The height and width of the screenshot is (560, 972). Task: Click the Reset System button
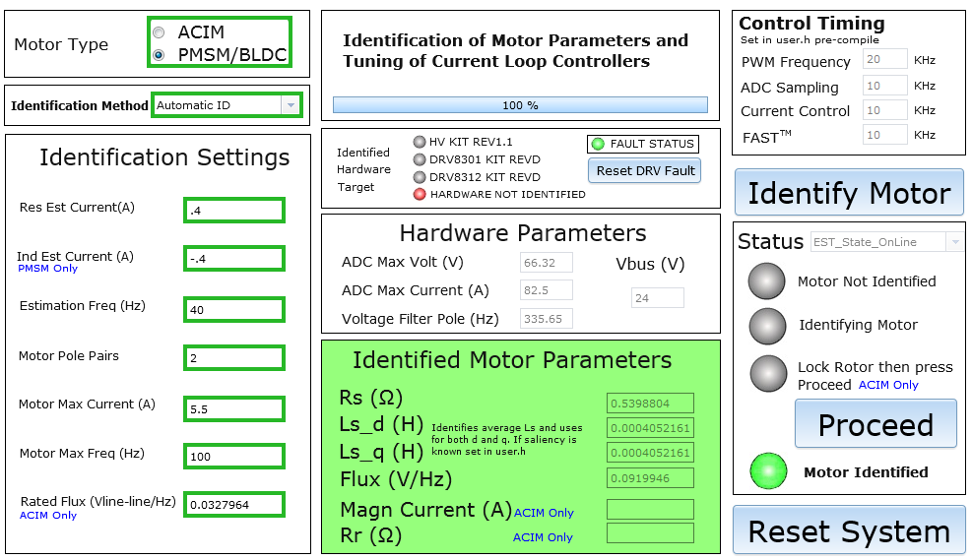tap(849, 530)
